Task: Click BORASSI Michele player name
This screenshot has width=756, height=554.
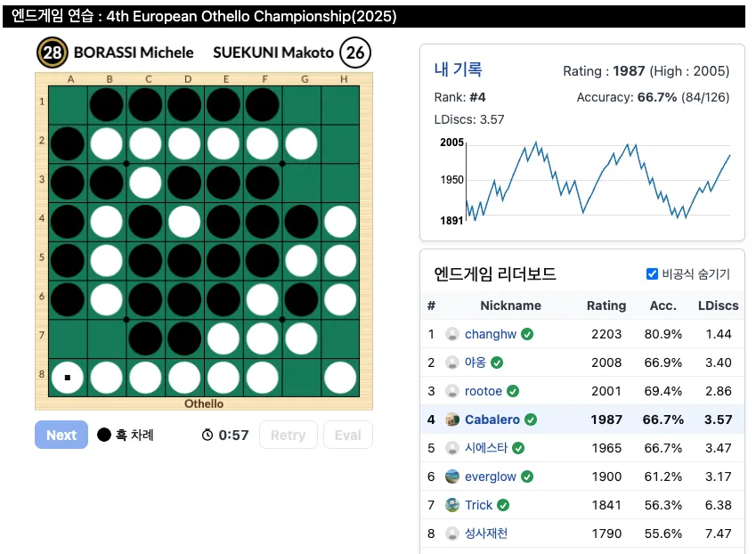Action: [x=134, y=52]
